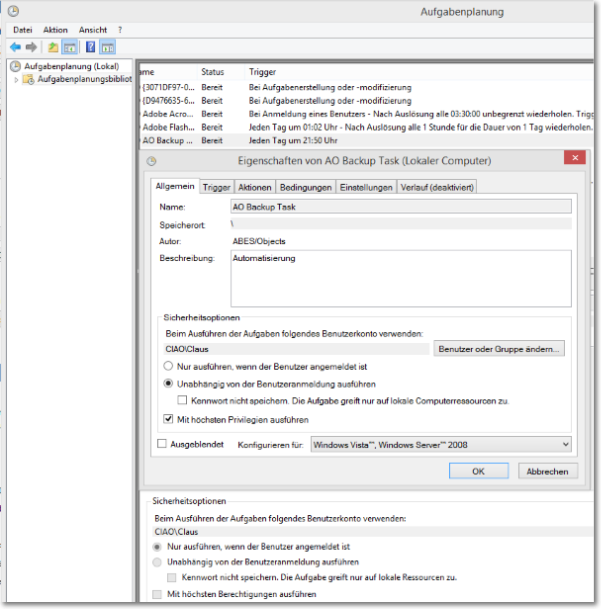
Task: Switch to the Trigger tab
Action: point(216,187)
